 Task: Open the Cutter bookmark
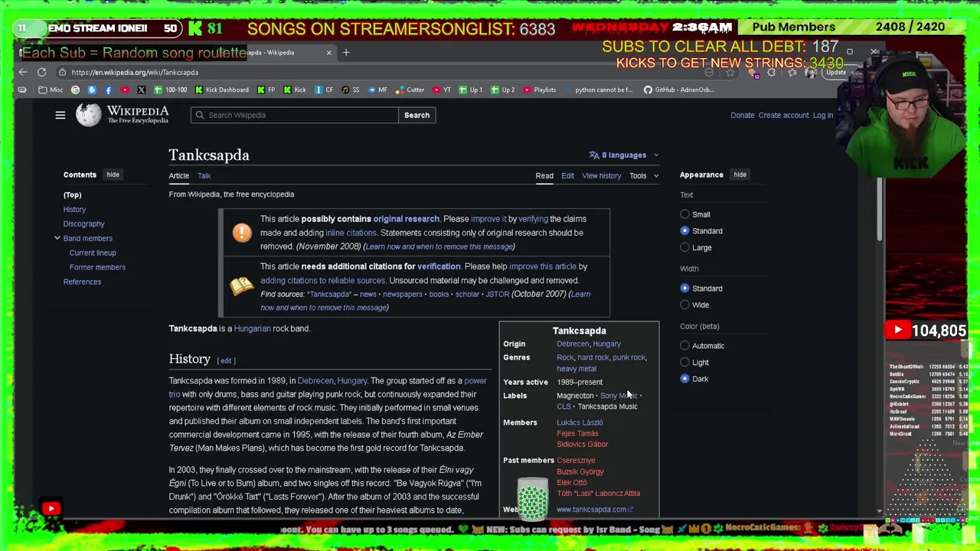[410, 90]
